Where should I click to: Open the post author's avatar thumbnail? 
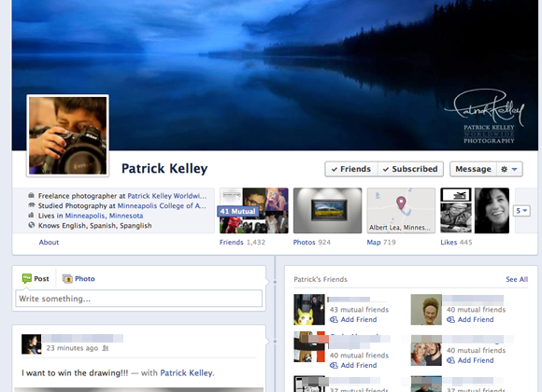click(32, 344)
